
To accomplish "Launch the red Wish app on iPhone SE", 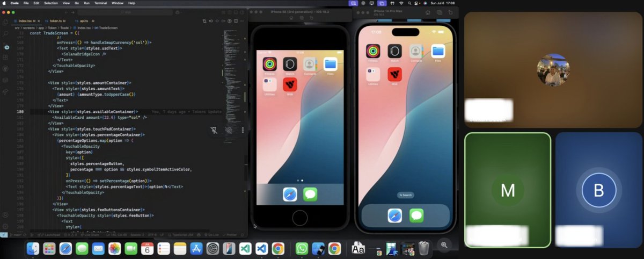I will (x=290, y=84).
